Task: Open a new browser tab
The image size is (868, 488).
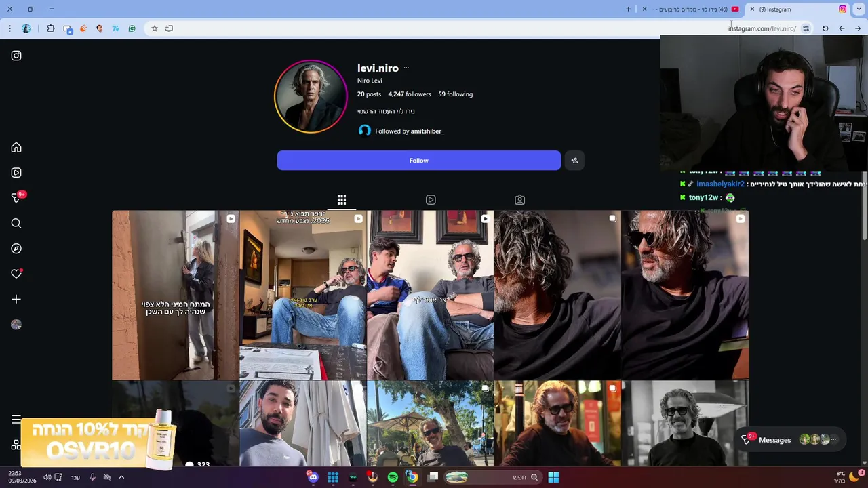Action: pos(628,9)
